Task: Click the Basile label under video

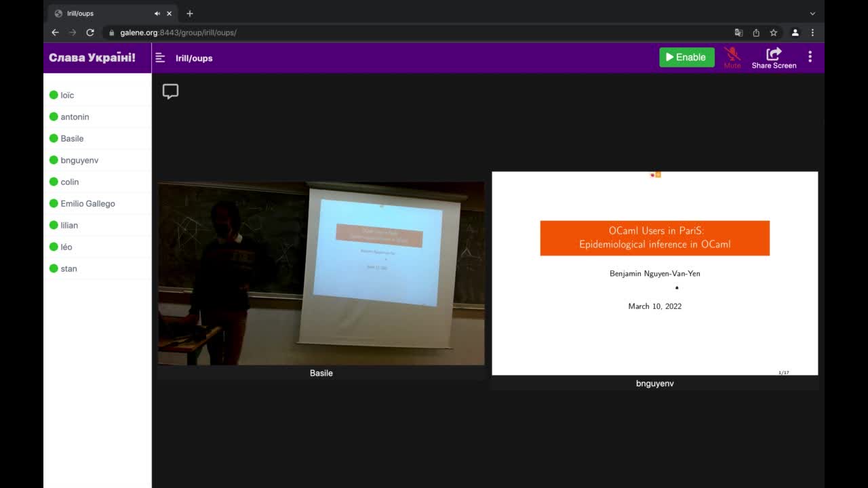Action: point(321,373)
